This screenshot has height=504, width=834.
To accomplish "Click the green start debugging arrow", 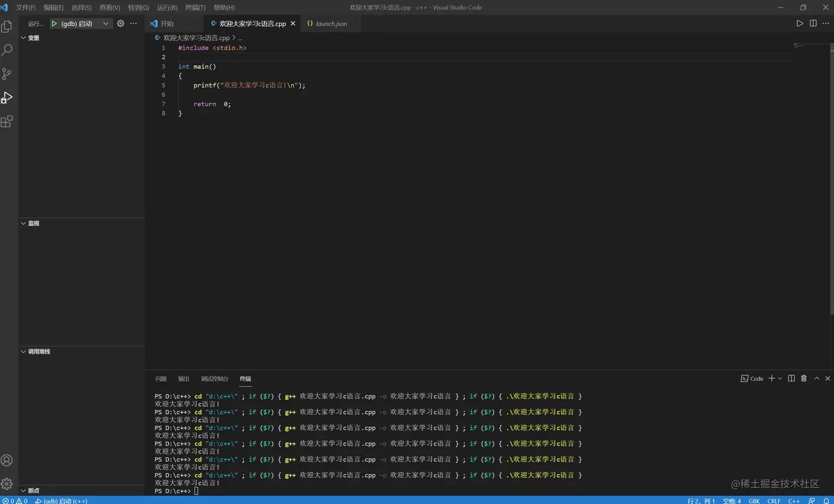I will point(54,24).
